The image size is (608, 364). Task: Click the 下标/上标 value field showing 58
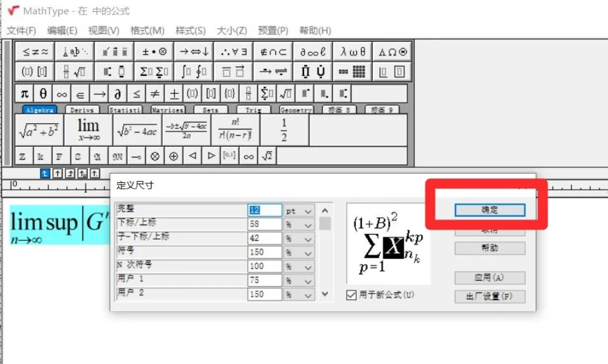265,224
